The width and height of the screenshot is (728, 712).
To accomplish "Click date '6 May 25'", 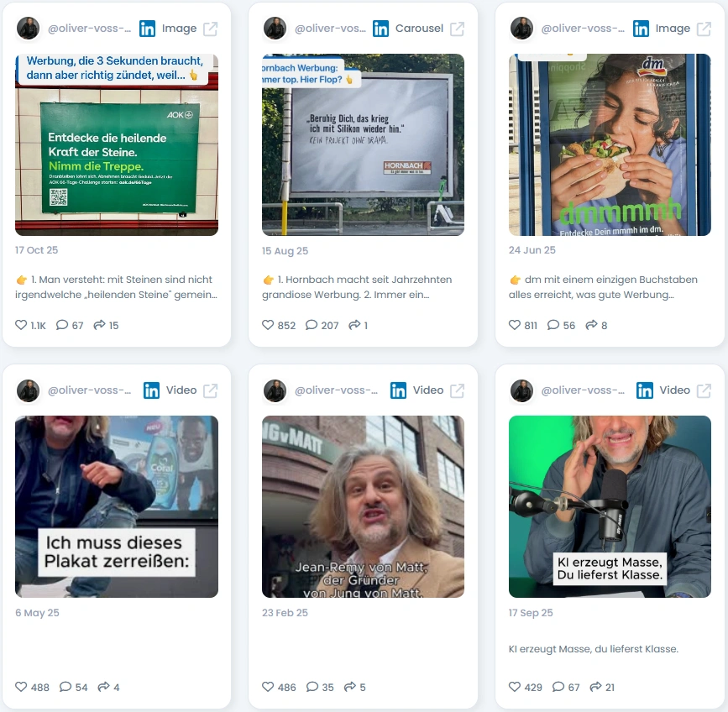I will [x=37, y=613].
